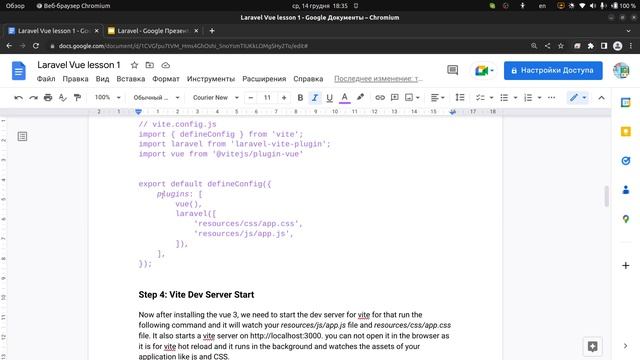Run spell check from toolbar icon
This screenshot has height=360, width=640.
(62, 98)
